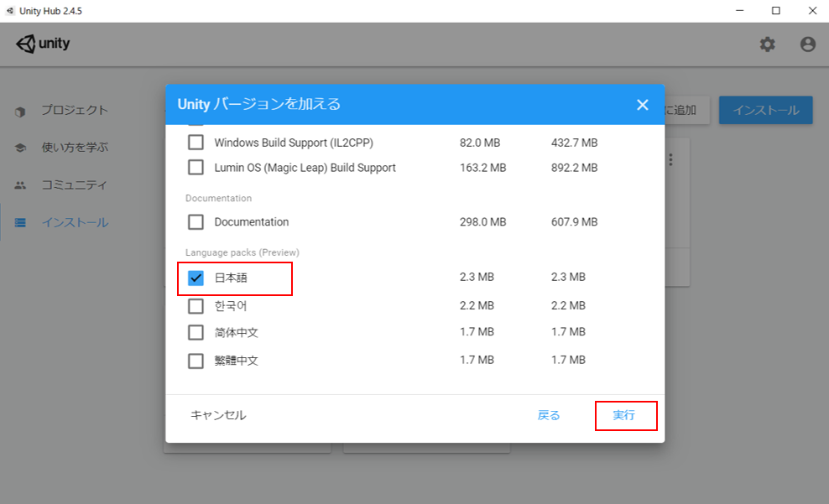Click the 298.0 MB Documentation download size
829x504 pixels.
(x=482, y=222)
